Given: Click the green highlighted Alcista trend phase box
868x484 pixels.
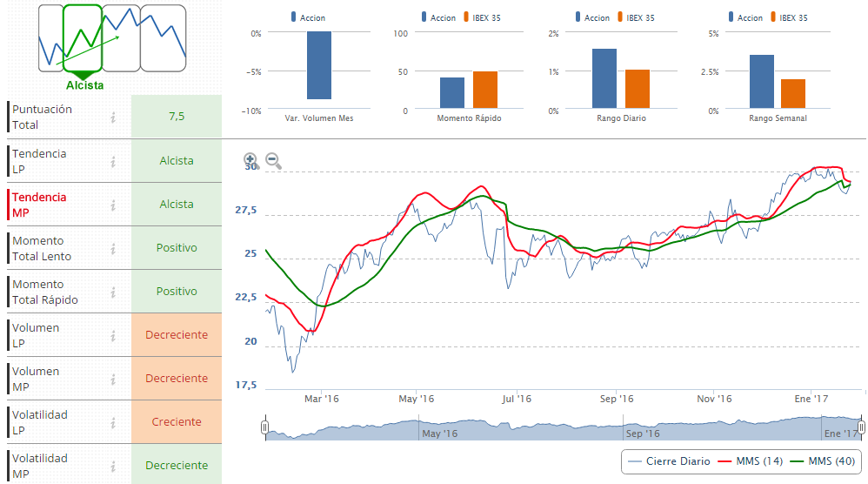Looking at the screenshot, I should [x=83, y=38].
